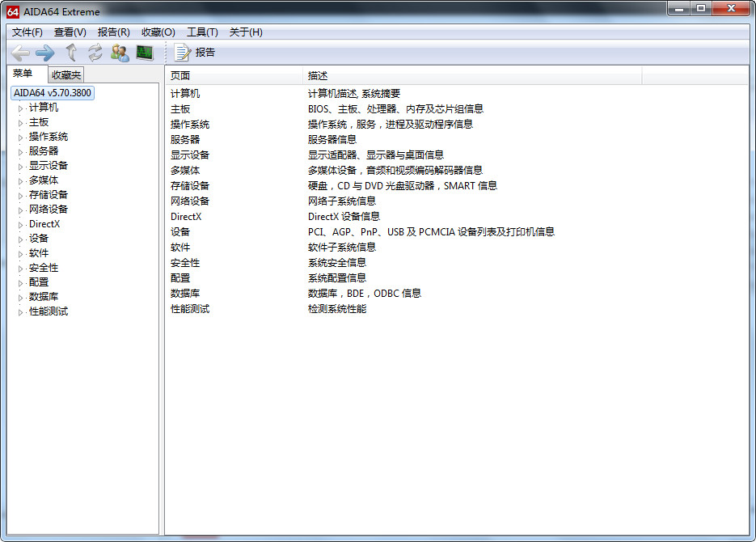
Task: Select 计算机 in the left tree
Action: (44, 108)
